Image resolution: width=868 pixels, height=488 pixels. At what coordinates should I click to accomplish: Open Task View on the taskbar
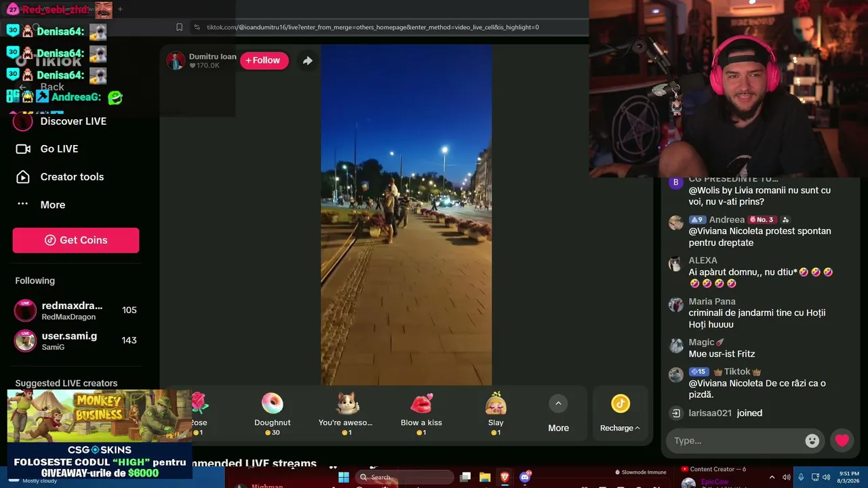click(x=465, y=477)
